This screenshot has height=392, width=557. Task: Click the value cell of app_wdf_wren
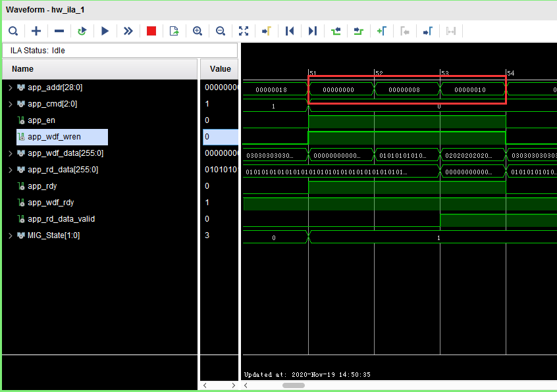pos(221,137)
